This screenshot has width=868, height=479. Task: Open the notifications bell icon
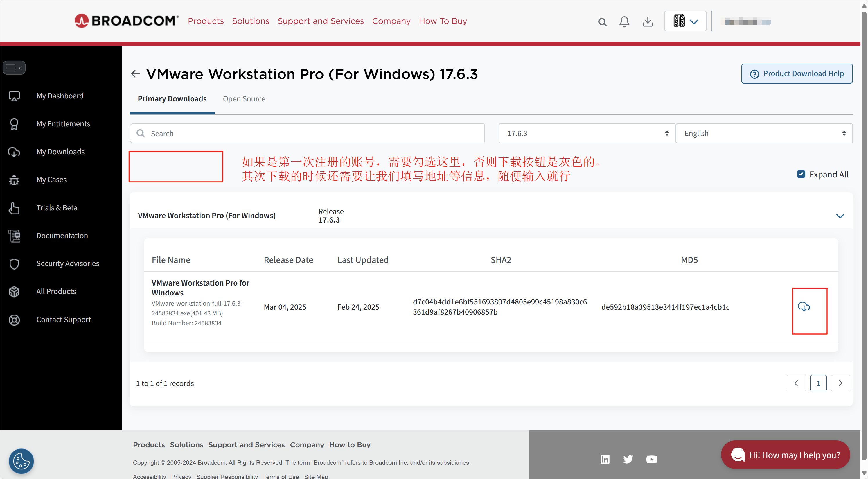(624, 21)
